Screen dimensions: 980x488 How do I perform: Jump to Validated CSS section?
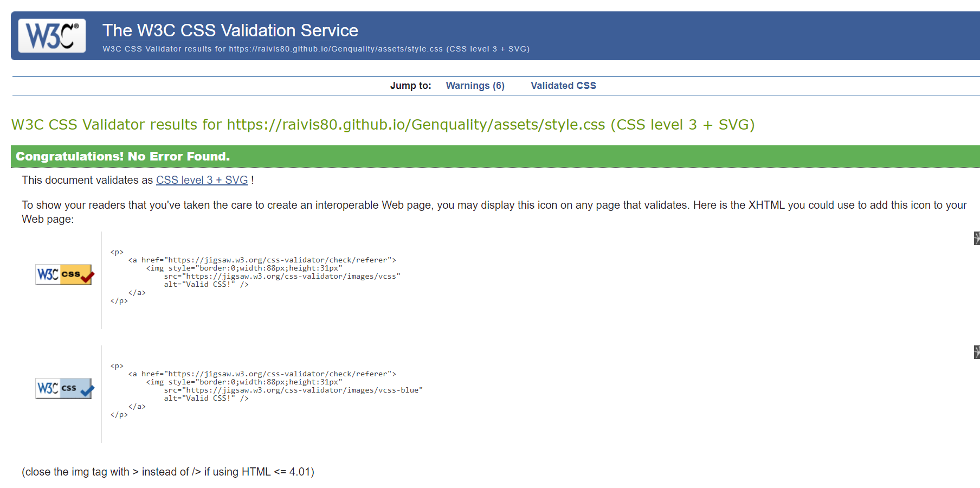pos(563,86)
